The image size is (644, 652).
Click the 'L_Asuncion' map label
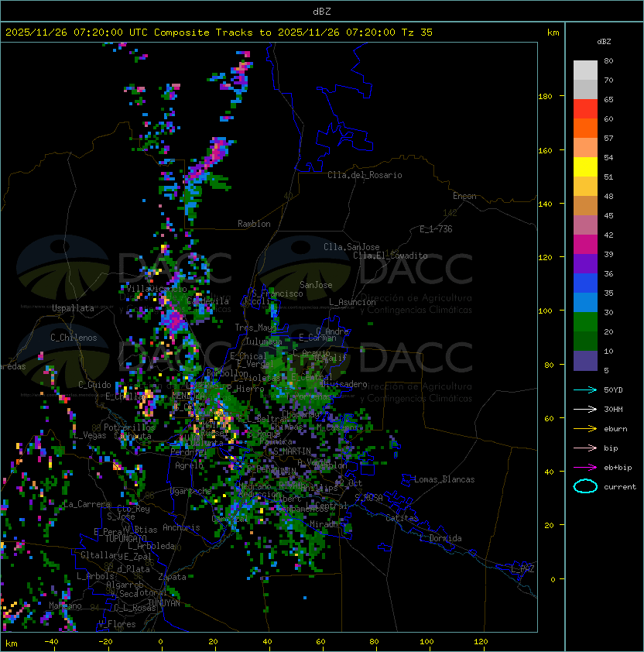[x=352, y=302]
